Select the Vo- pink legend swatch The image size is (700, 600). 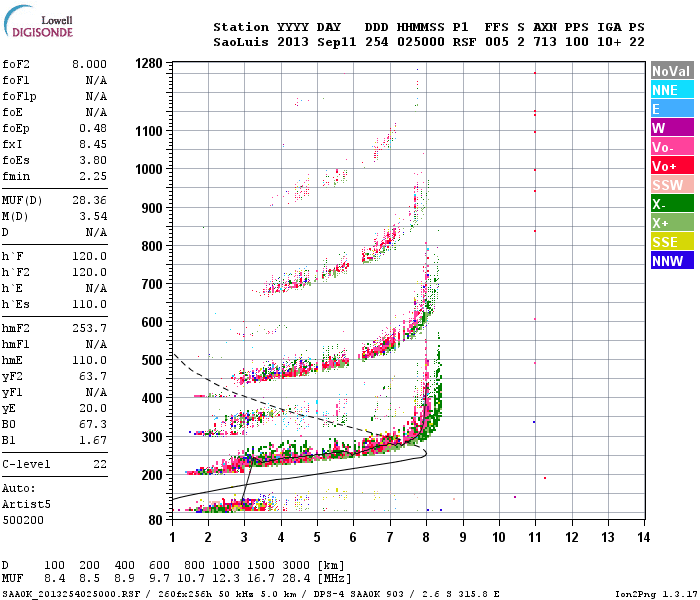click(672, 146)
